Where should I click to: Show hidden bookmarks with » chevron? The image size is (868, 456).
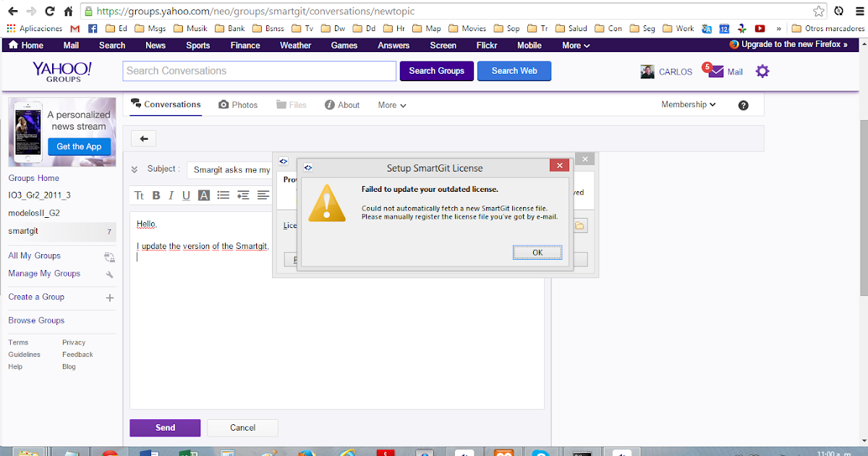click(778, 28)
